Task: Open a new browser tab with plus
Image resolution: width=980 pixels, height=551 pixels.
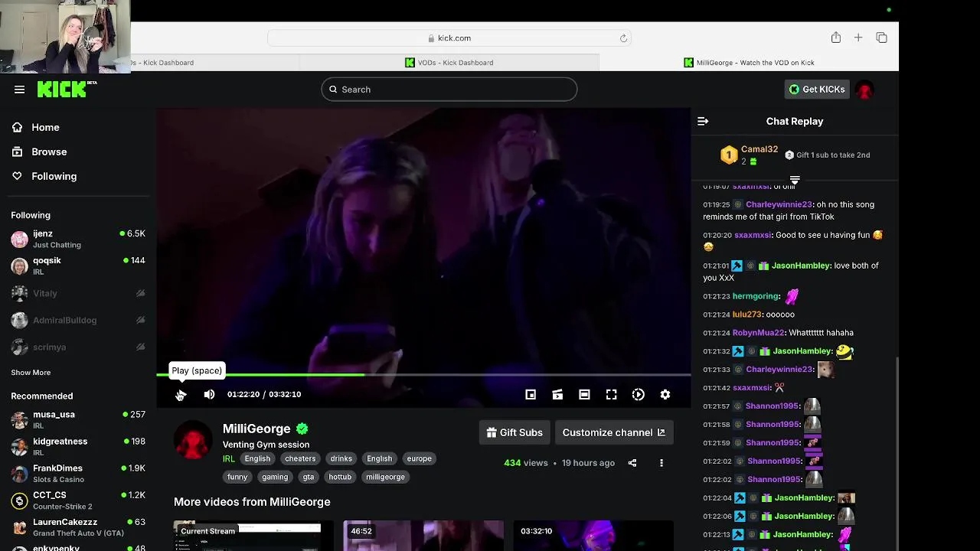Action: pyautogui.click(x=858, y=37)
